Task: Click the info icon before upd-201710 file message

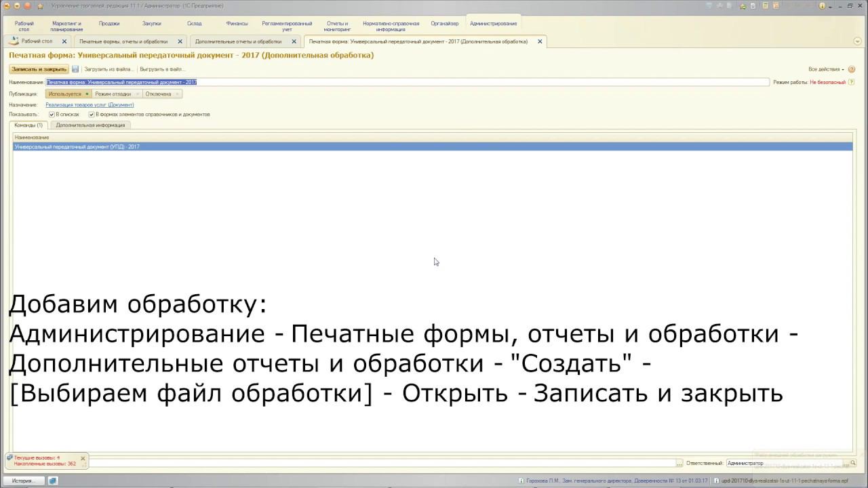Action: (x=716, y=481)
